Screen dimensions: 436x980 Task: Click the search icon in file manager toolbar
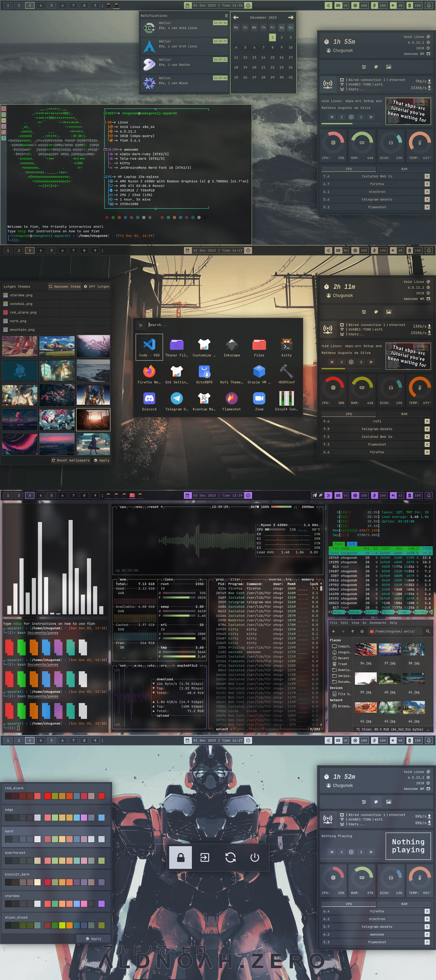[428, 631]
